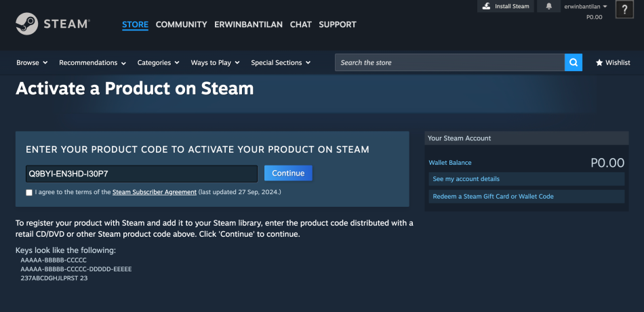This screenshot has height=312, width=644.
Task: Click Redeem a Steam Gift Card link
Action: click(x=493, y=197)
